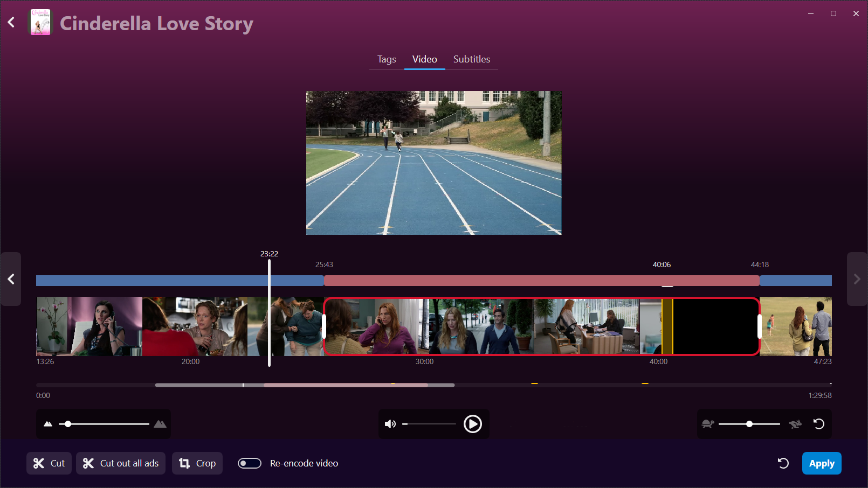868x488 pixels.
Task: Click the Cinderella Love Story cover thumbnail
Action: pos(40,23)
